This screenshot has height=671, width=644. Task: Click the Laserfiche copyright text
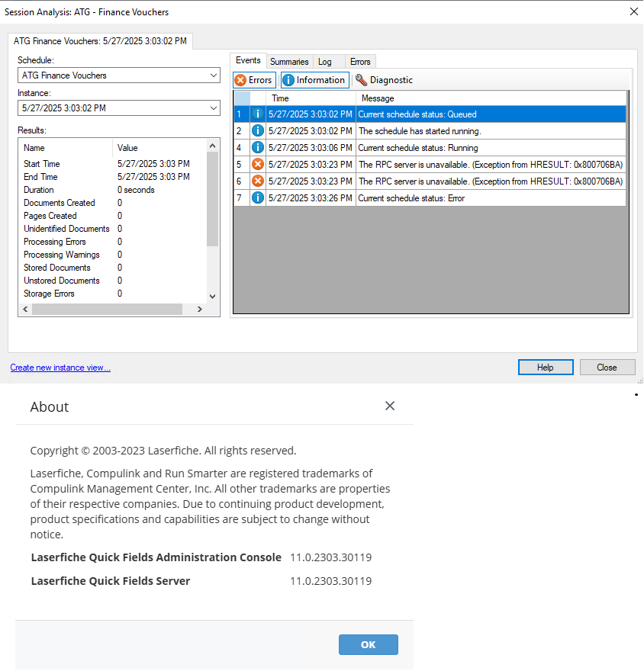tap(163, 451)
